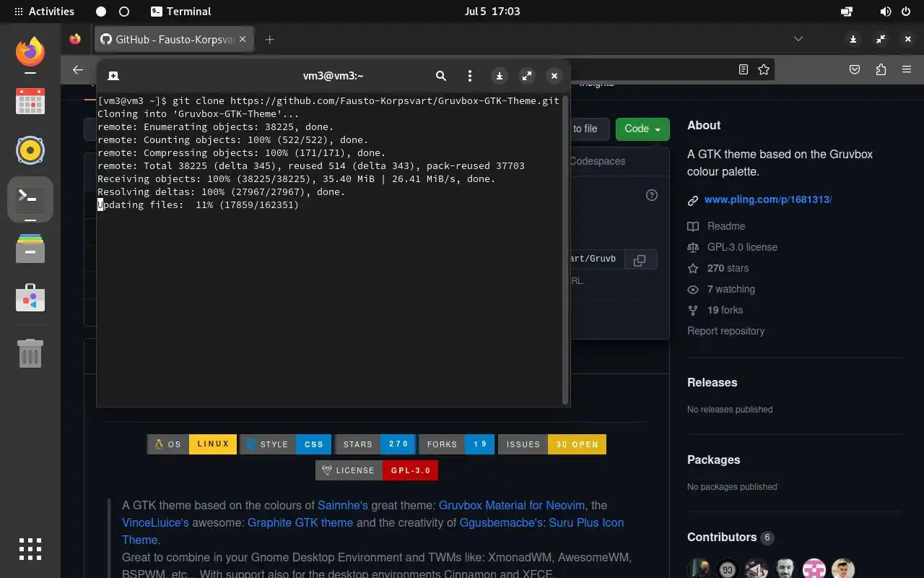Click the terminal expand arrows button

click(527, 75)
